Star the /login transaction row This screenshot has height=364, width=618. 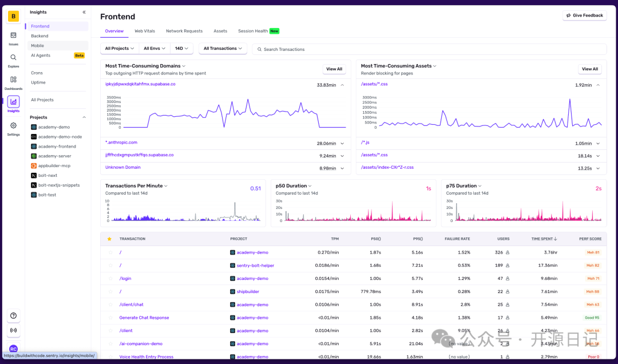110,279
